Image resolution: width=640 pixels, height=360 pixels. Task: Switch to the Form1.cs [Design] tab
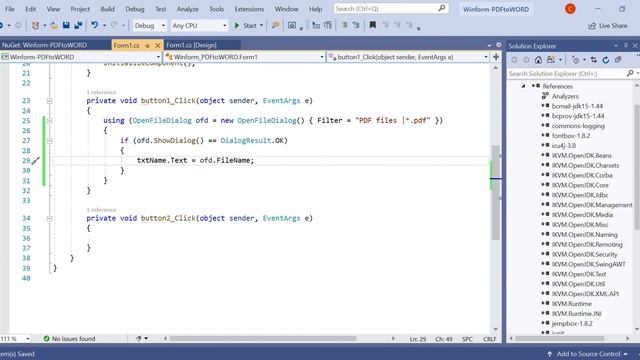[x=191, y=45]
